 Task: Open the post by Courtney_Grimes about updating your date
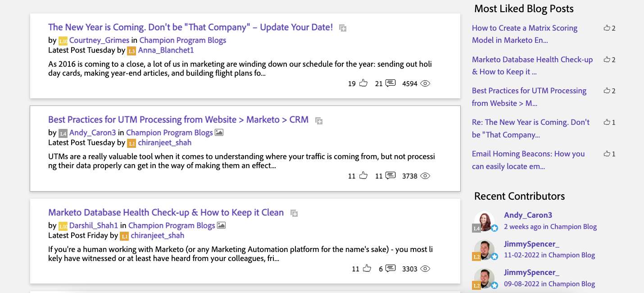190,27
